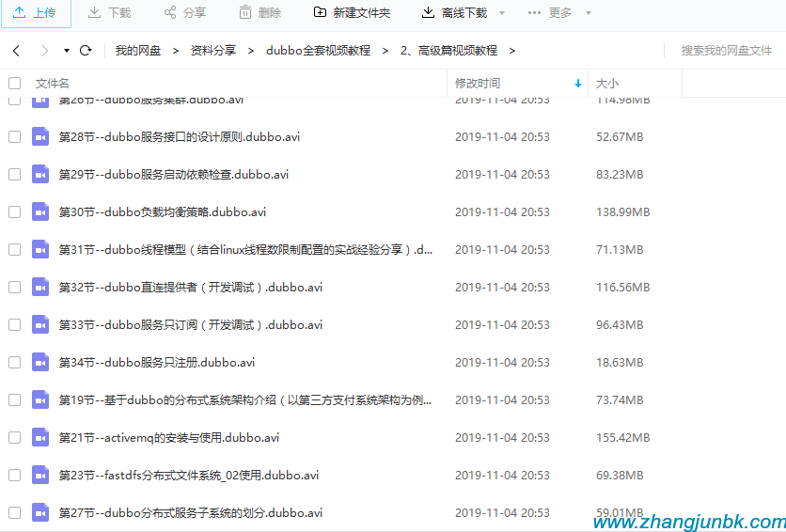The height and width of the screenshot is (532, 786).
Task: Open 第28节--dubbo服务接口的设计原则.dubbo.avi
Action: pos(180,136)
